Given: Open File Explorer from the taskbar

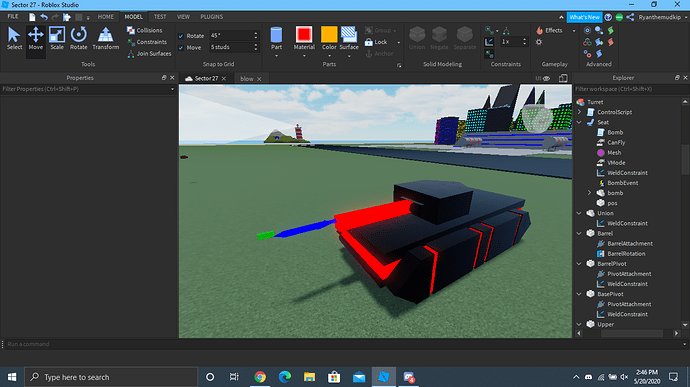Looking at the screenshot, I should click(309, 377).
